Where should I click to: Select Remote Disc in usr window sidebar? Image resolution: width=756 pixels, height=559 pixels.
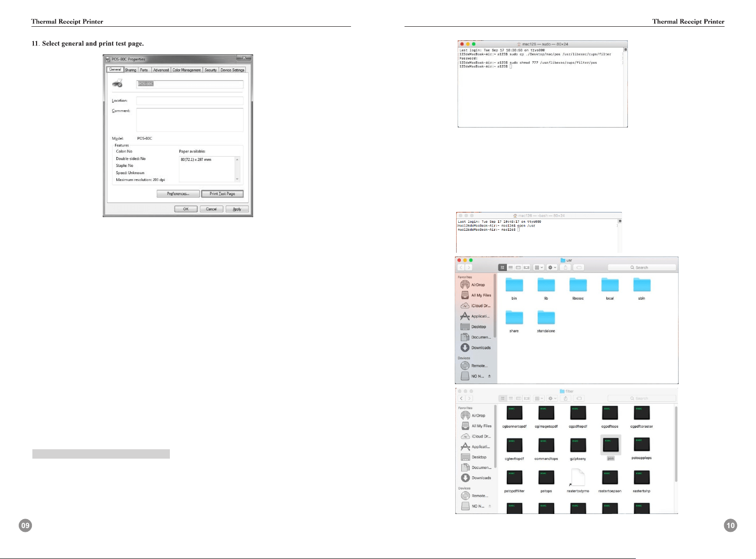tap(475, 365)
